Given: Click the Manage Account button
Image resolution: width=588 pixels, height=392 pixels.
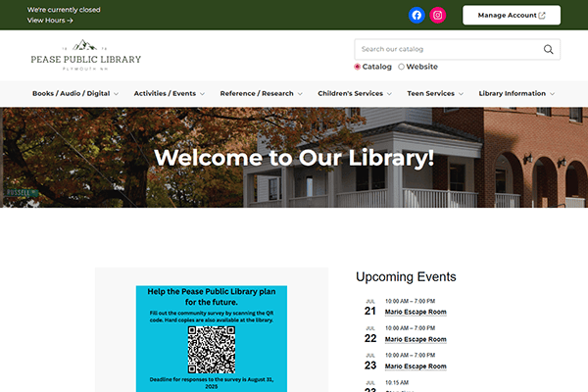Looking at the screenshot, I should (512, 16).
